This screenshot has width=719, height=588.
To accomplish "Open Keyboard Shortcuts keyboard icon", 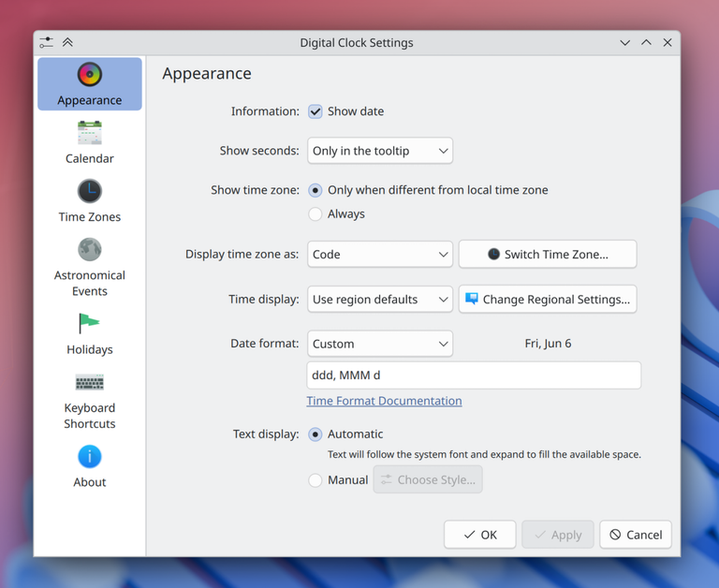I will (x=90, y=382).
